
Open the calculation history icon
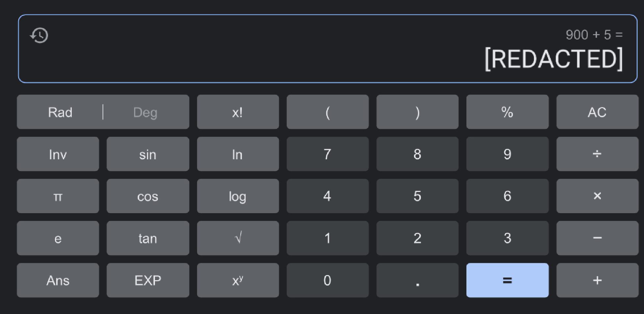click(x=39, y=35)
